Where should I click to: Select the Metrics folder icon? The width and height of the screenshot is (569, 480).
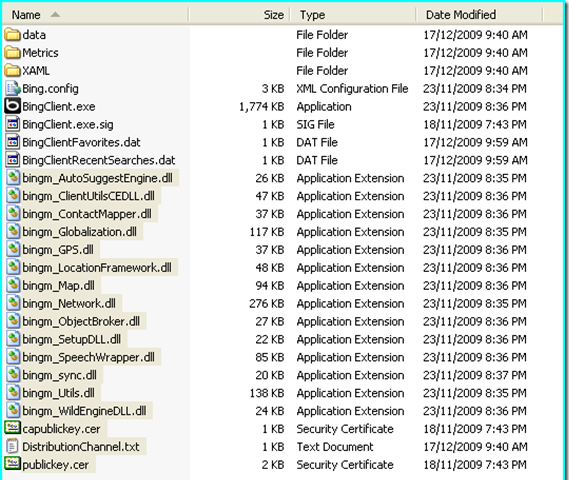coord(12,53)
